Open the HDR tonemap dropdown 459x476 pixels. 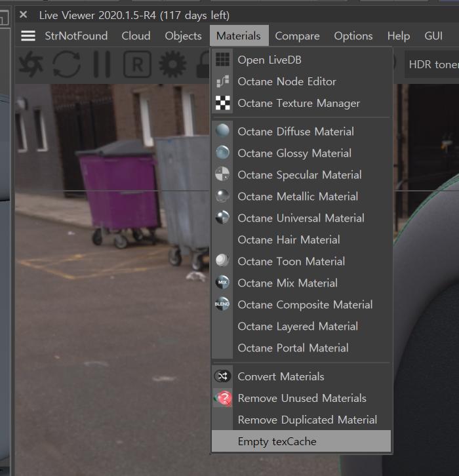431,64
